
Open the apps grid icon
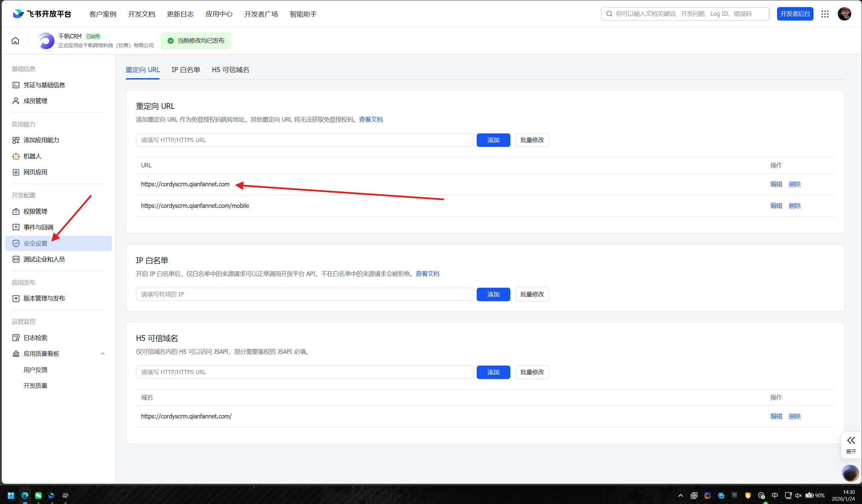825,14
